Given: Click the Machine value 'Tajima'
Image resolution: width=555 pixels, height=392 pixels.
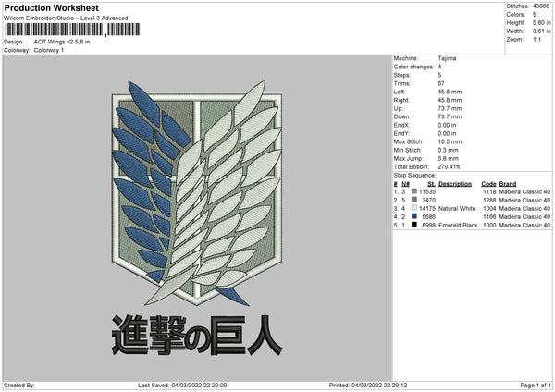Looking at the screenshot, I should coord(447,58).
